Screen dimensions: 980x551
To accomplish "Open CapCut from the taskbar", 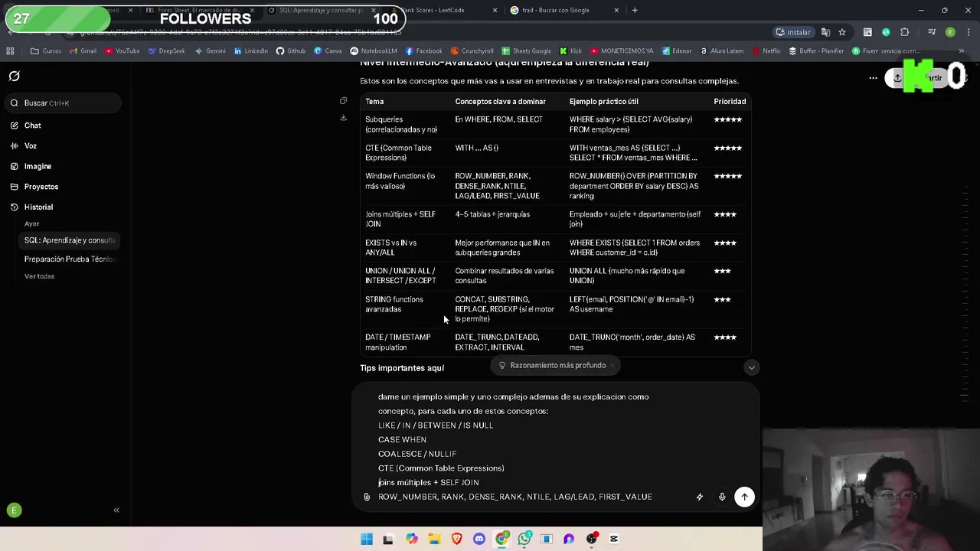I will point(614,539).
